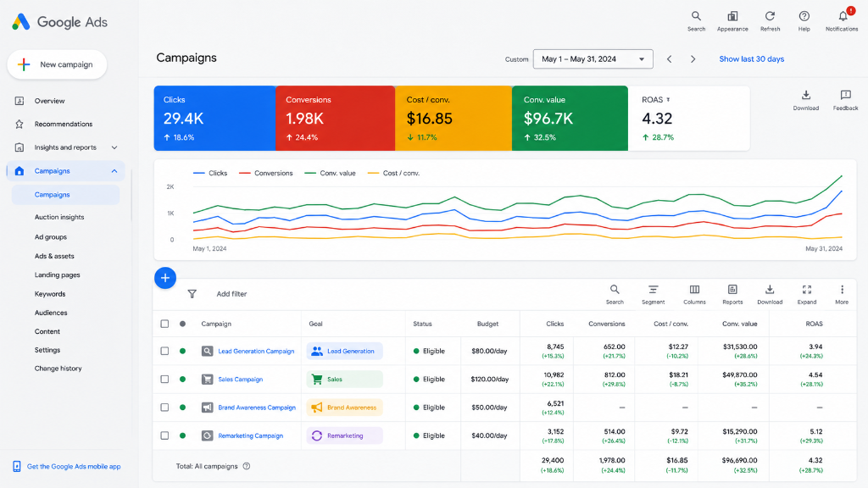Screen dimensions: 868x488
Task: Open the ROAS metric card dropdown
Action: tap(668, 100)
